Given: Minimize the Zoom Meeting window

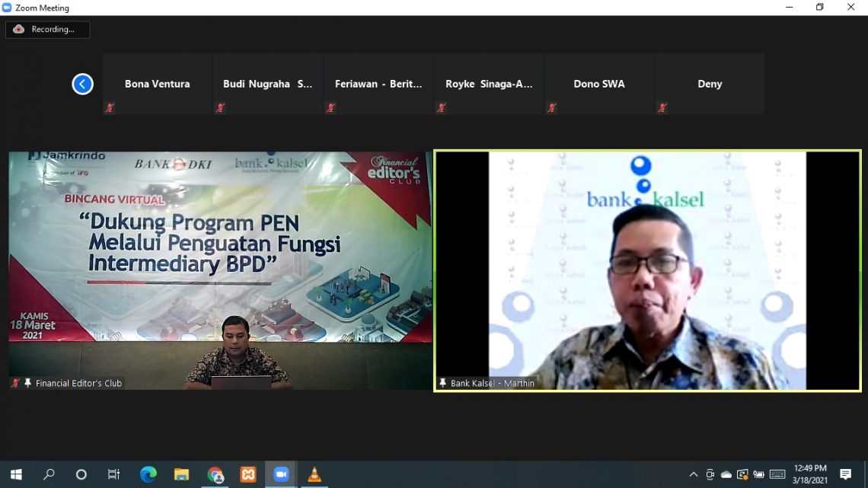Looking at the screenshot, I should (x=790, y=7).
